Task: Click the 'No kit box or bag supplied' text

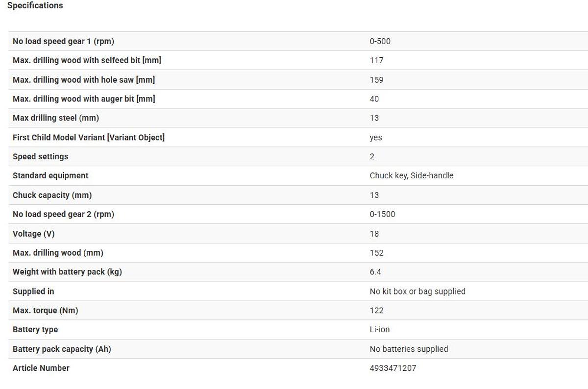Action: [417, 292]
